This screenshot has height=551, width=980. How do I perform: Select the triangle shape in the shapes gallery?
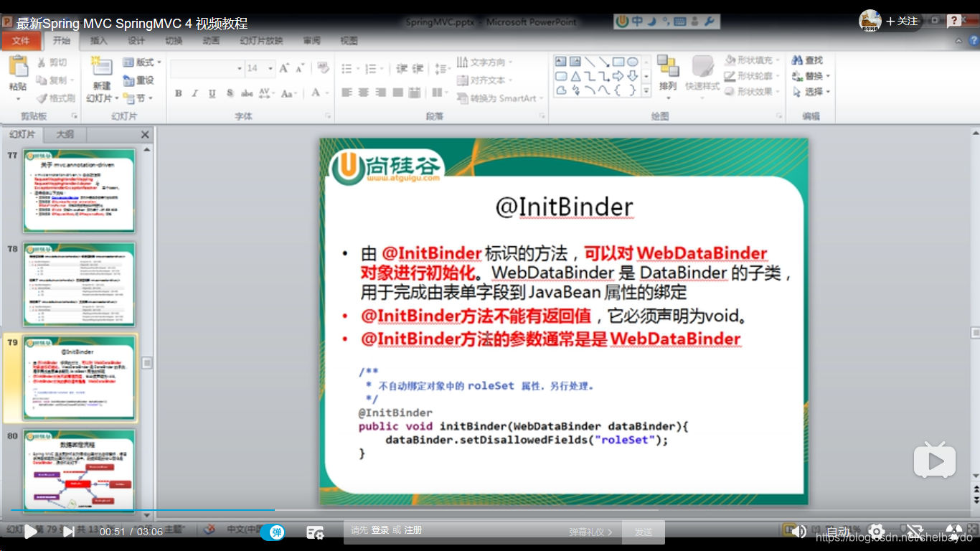pyautogui.click(x=575, y=76)
